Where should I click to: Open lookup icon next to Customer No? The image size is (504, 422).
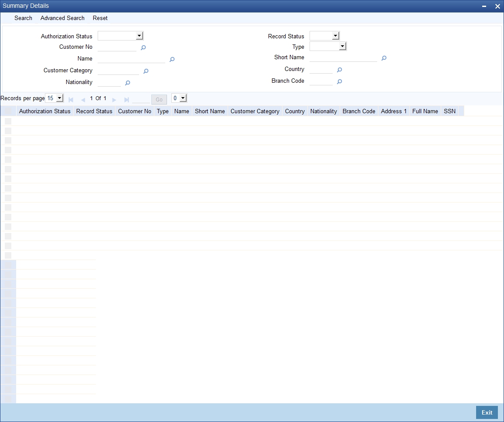143,47
